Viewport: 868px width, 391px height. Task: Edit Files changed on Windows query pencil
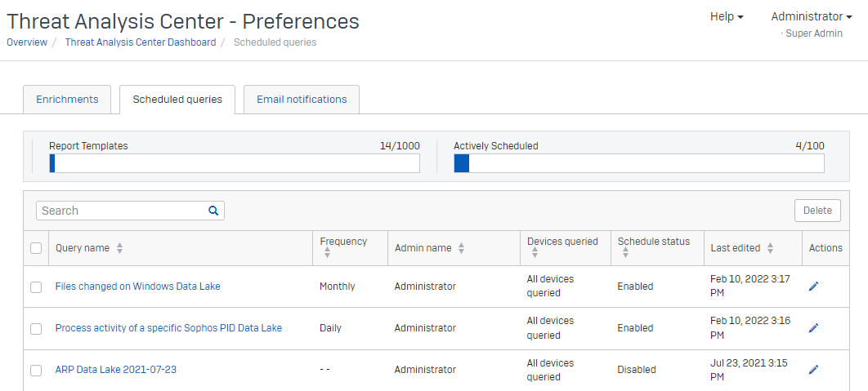coord(813,287)
